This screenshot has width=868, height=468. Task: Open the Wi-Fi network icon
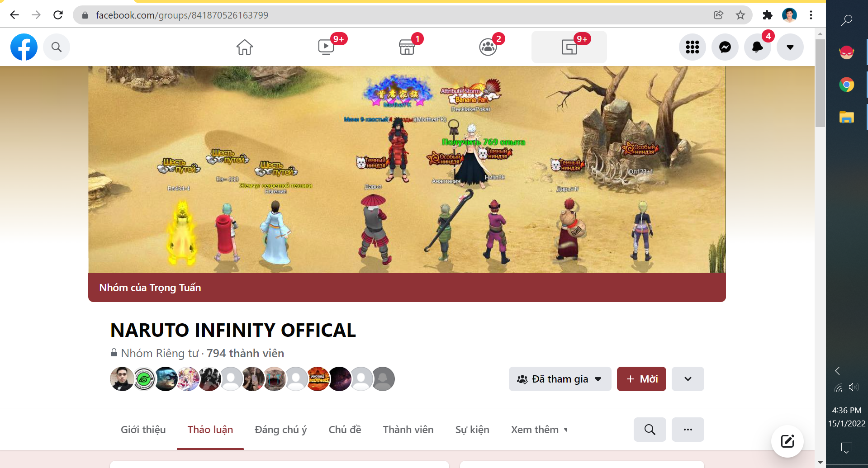pyautogui.click(x=839, y=388)
